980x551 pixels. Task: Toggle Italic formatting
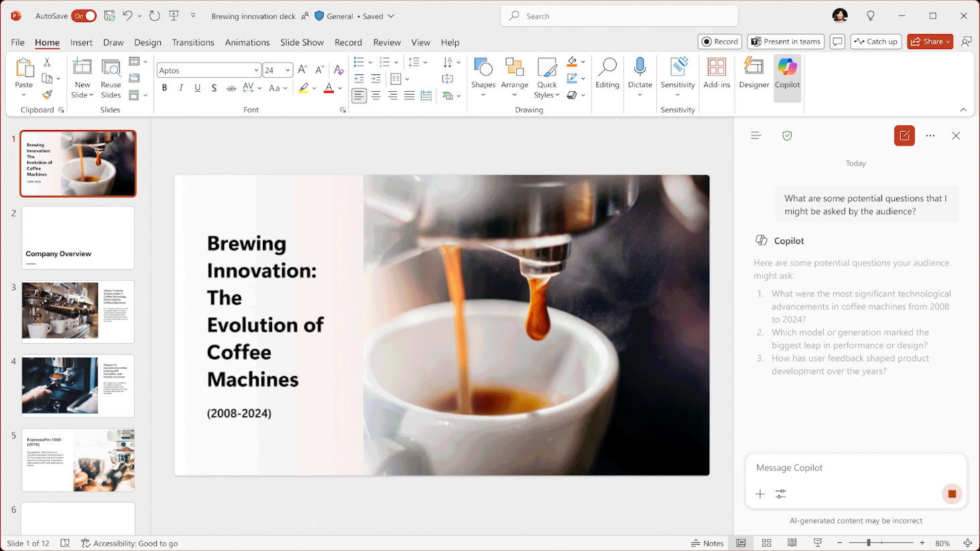181,88
